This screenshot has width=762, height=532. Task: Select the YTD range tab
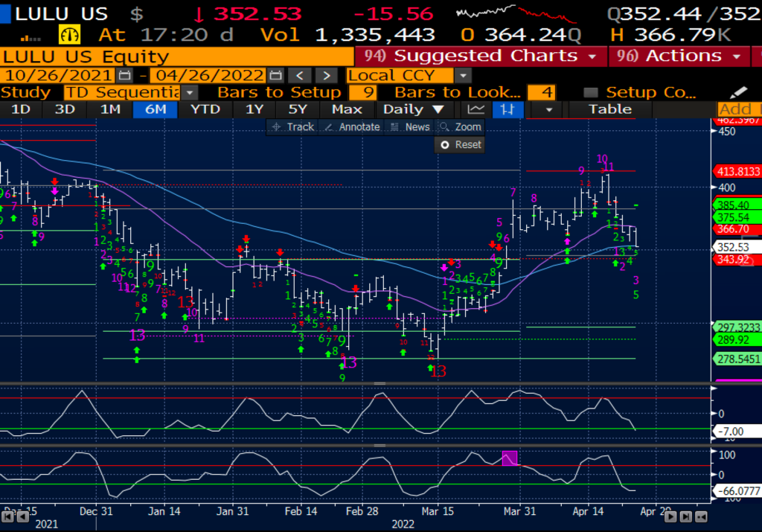click(205, 109)
